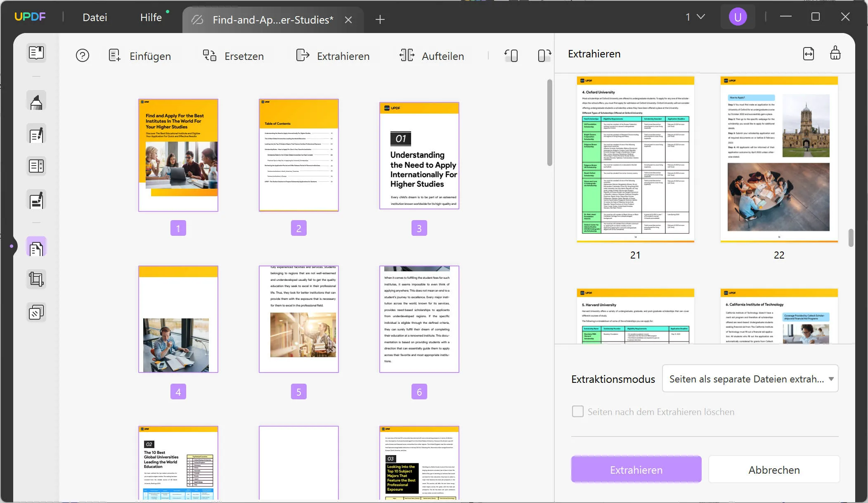Select the blank page thumbnail
Viewport: 868px width, 503px height.
tap(299, 463)
